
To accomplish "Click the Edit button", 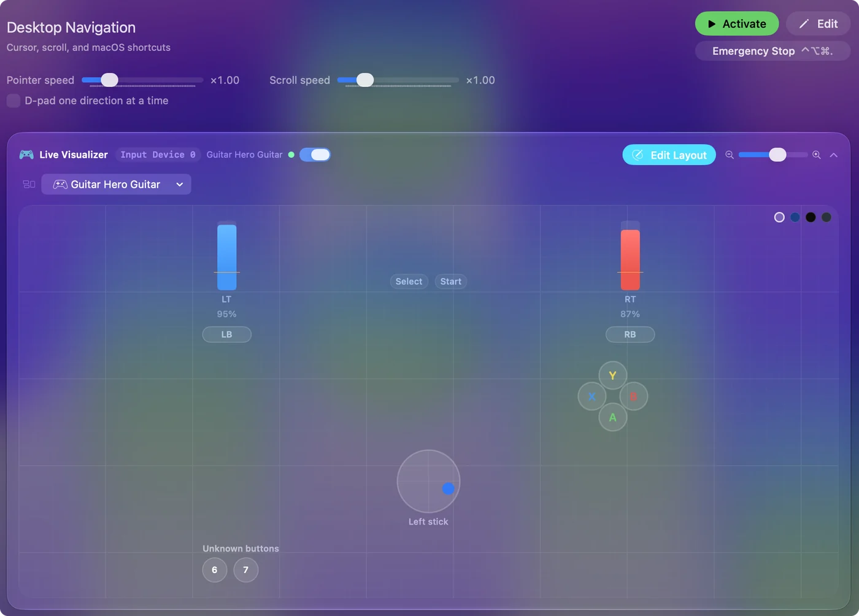I will [818, 24].
